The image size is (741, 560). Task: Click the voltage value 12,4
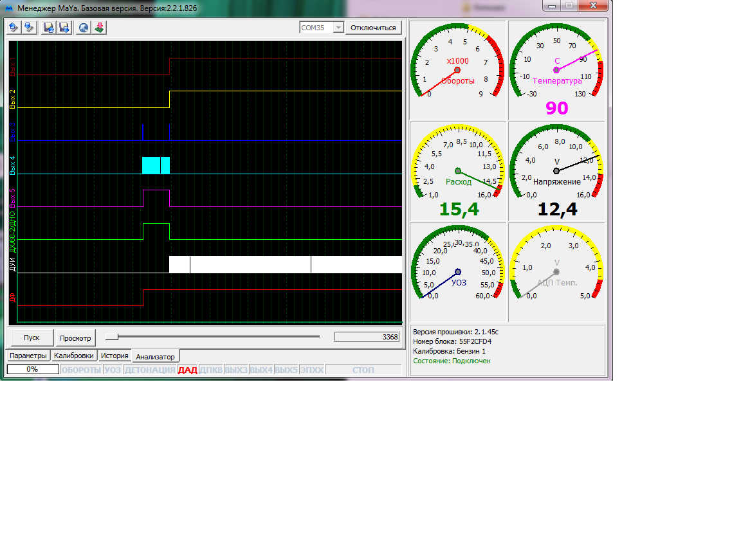[557, 209]
